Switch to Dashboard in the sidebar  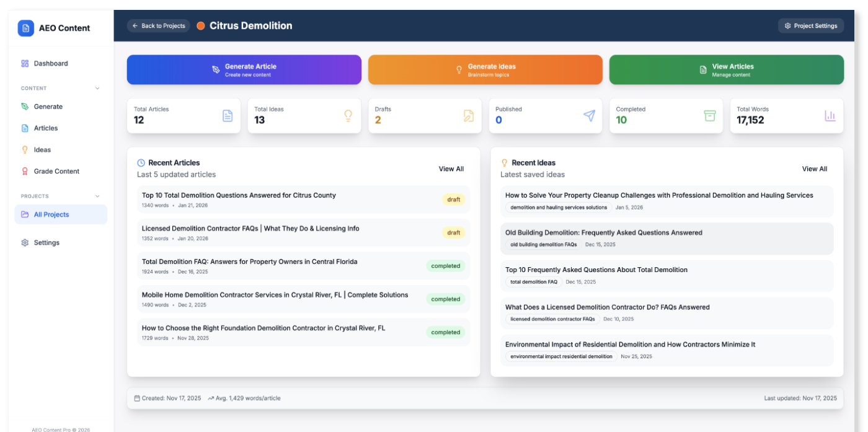pos(50,63)
